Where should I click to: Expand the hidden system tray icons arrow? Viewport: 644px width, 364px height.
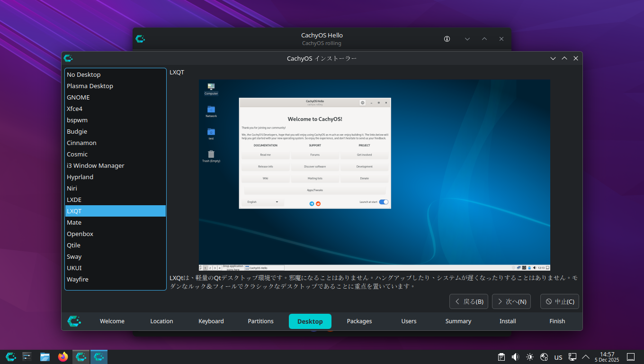coord(586,357)
